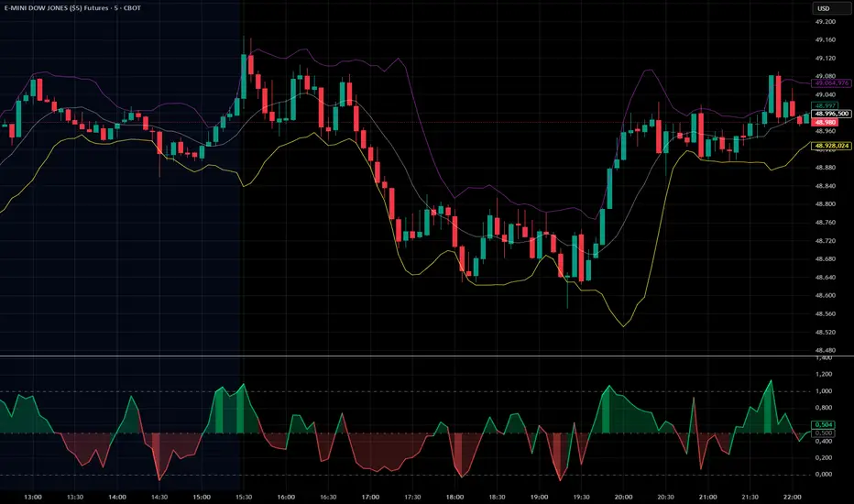Click the 20:00 time axis label
The image size is (854, 504).
click(x=623, y=497)
